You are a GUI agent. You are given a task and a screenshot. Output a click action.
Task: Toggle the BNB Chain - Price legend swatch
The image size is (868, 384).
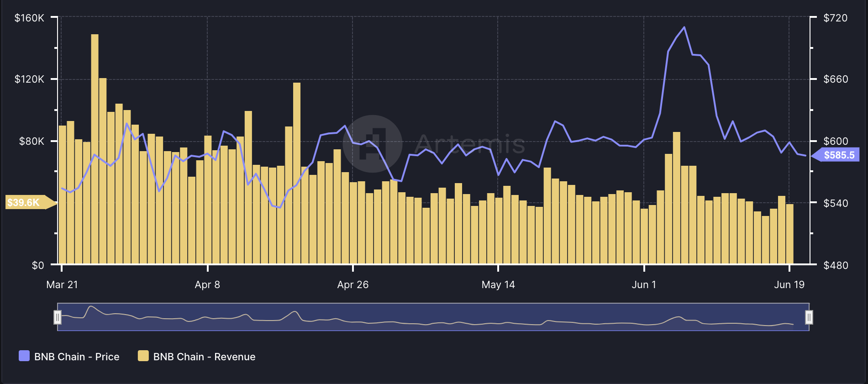point(24,356)
